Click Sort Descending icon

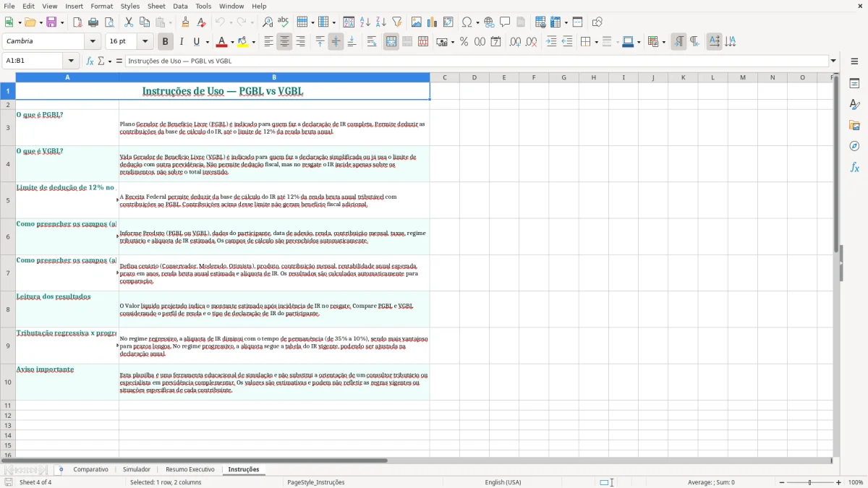[x=380, y=22]
